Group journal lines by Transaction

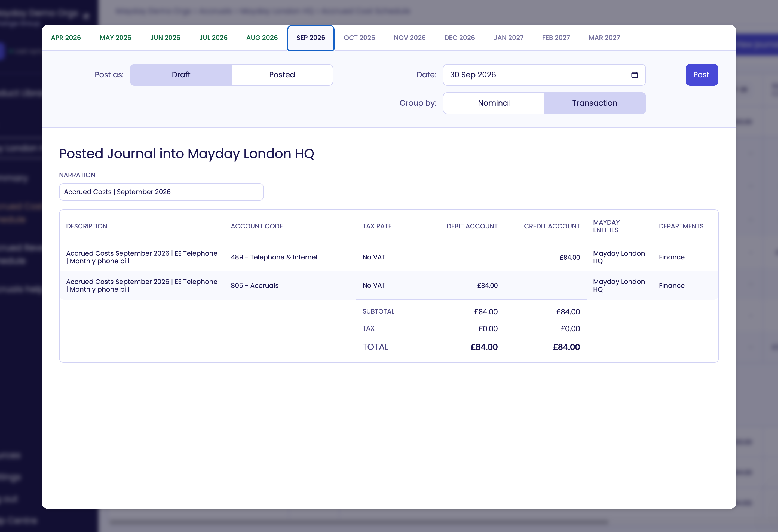595,103
